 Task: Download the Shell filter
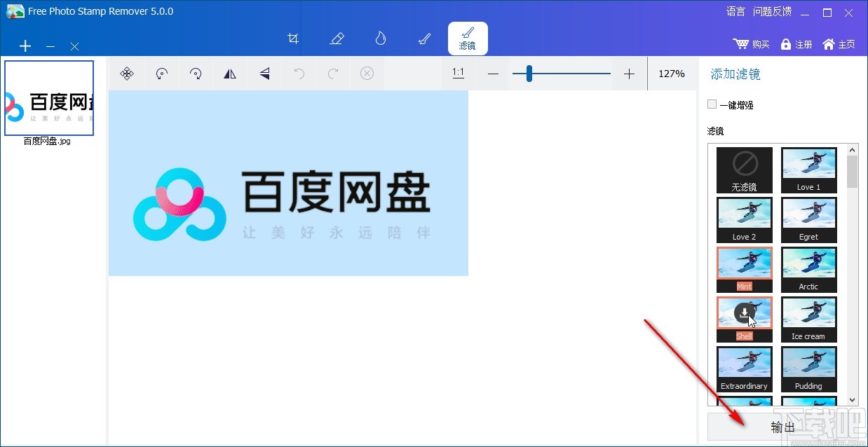(x=745, y=313)
